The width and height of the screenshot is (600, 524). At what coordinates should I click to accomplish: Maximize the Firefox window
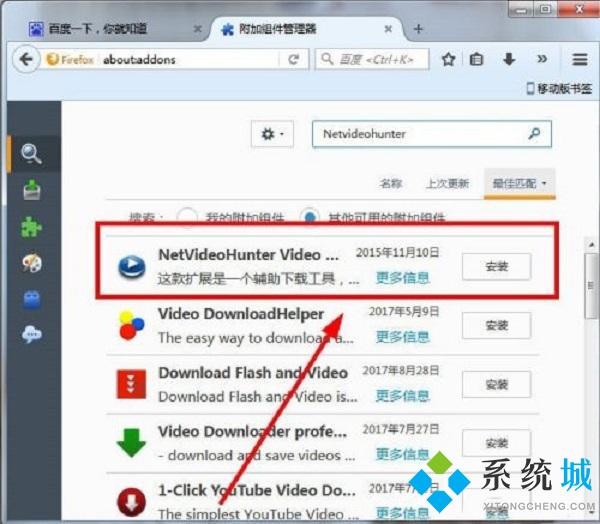click(x=545, y=9)
